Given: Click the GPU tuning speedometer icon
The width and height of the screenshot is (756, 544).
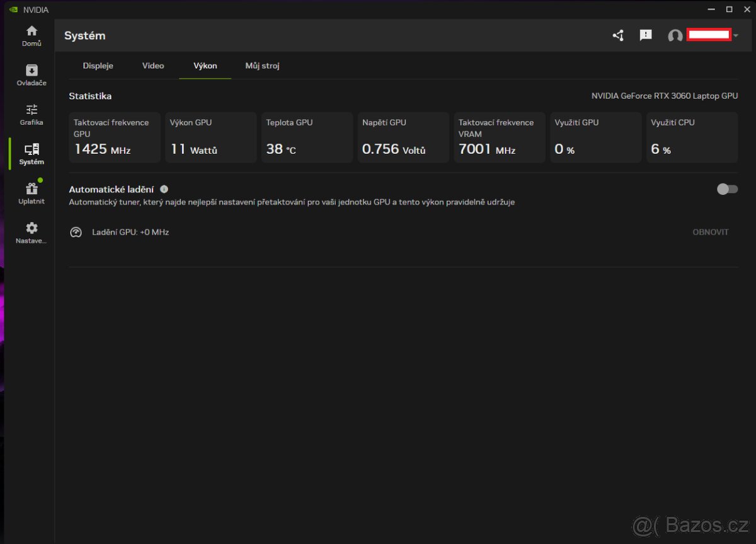Looking at the screenshot, I should pos(76,232).
